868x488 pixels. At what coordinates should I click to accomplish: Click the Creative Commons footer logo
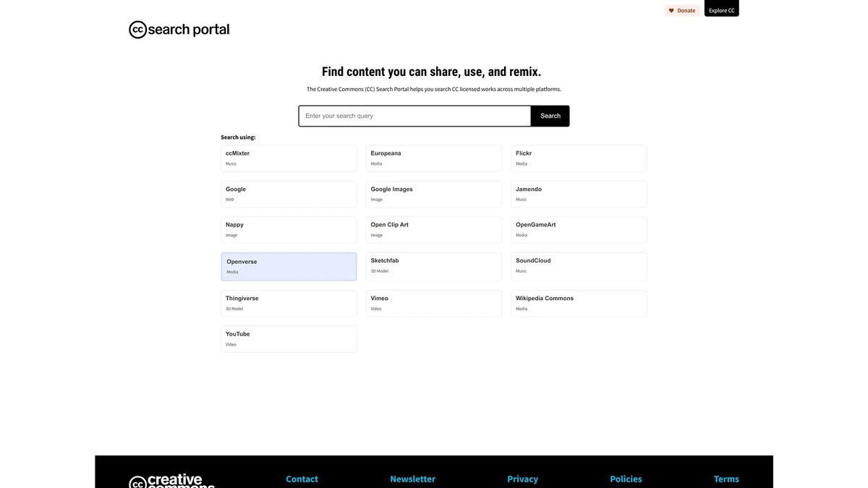pos(172,481)
